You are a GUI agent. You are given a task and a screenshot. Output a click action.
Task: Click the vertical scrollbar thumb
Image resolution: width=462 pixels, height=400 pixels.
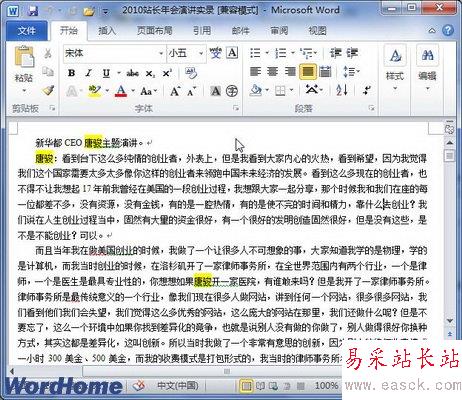pos(450,155)
